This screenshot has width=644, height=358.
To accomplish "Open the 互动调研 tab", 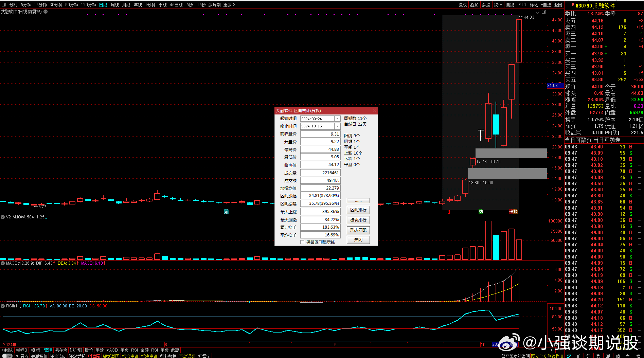I will coord(187,356).
